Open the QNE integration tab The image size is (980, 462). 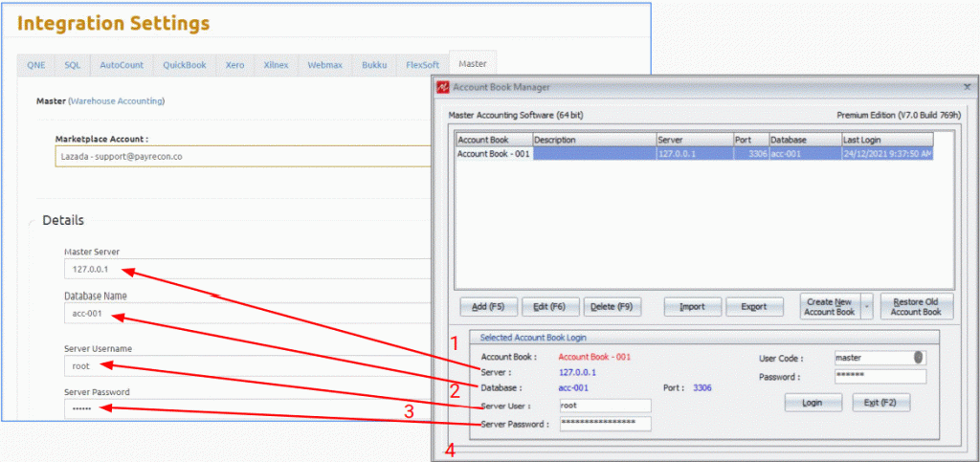coord(36,65)
